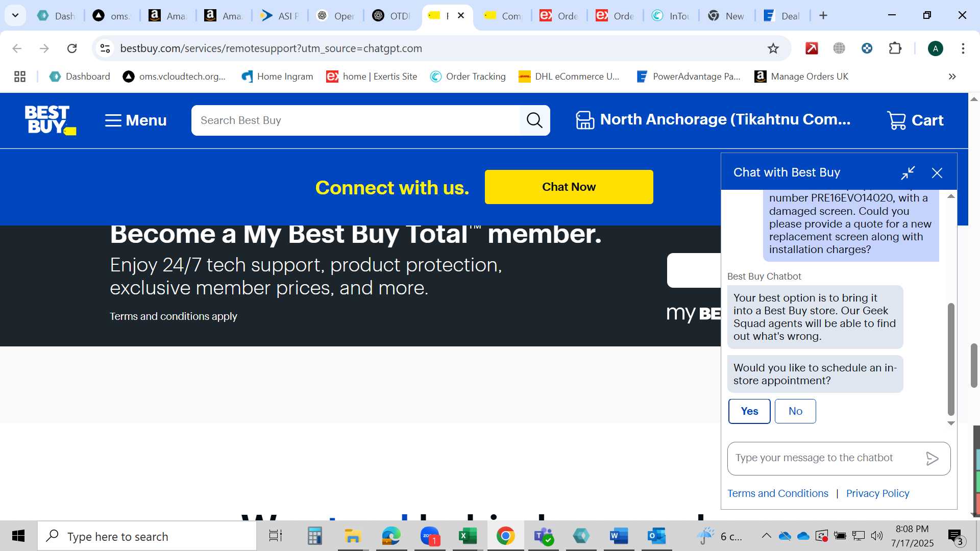This screenshot has height=551, width=980.
Task: Open Task View on taskbar
Action: [276, 536]
